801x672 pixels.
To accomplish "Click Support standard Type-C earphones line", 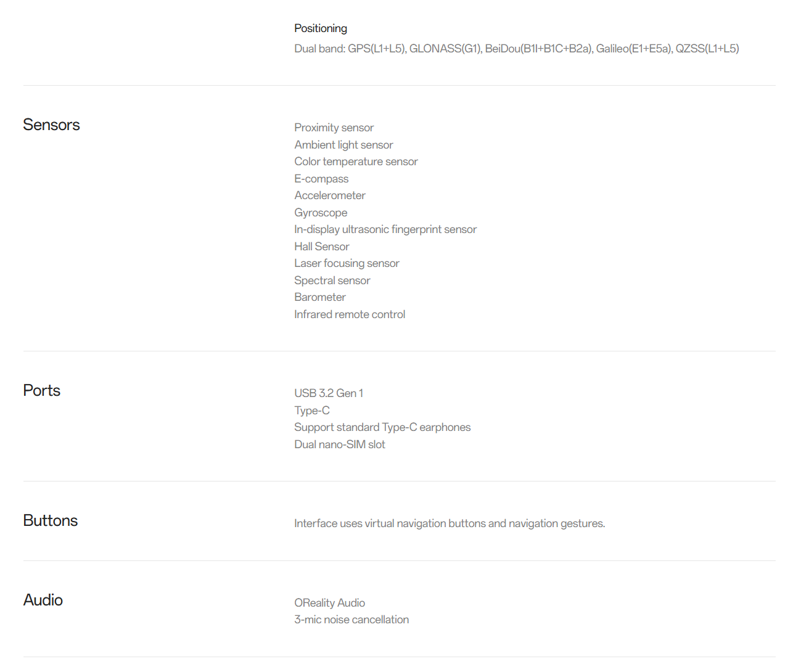I will point(382,427).
